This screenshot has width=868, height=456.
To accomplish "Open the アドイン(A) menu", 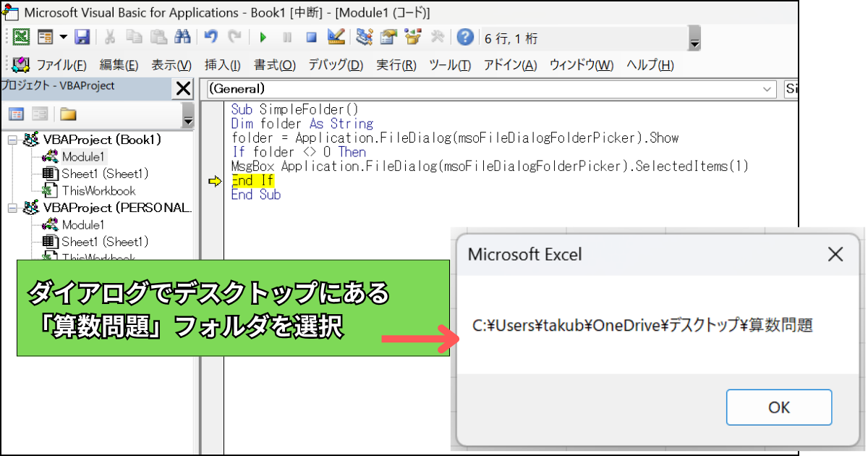I will click(510, 65).
